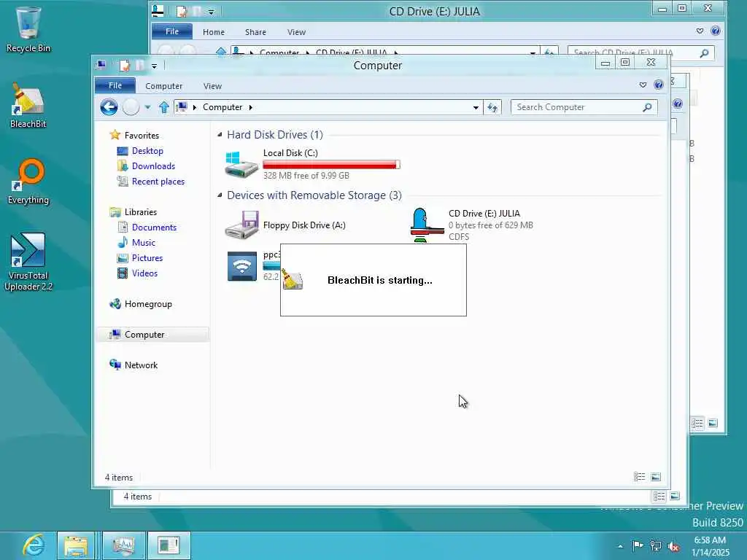747x560 pixels.
Task: Open CD Drive (E:) JULIA
Action: pos(472,225)
